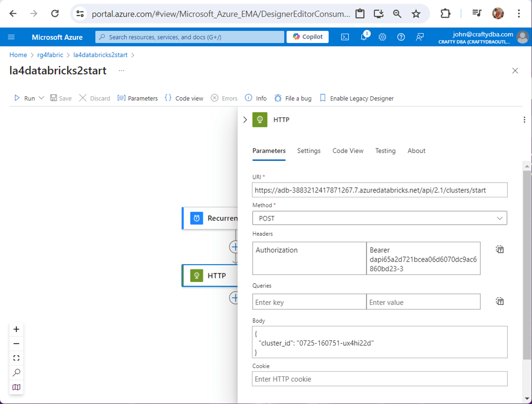The image size is (532, 404).
Task: Click Queries Enter value field
Action: pos(423,302)
